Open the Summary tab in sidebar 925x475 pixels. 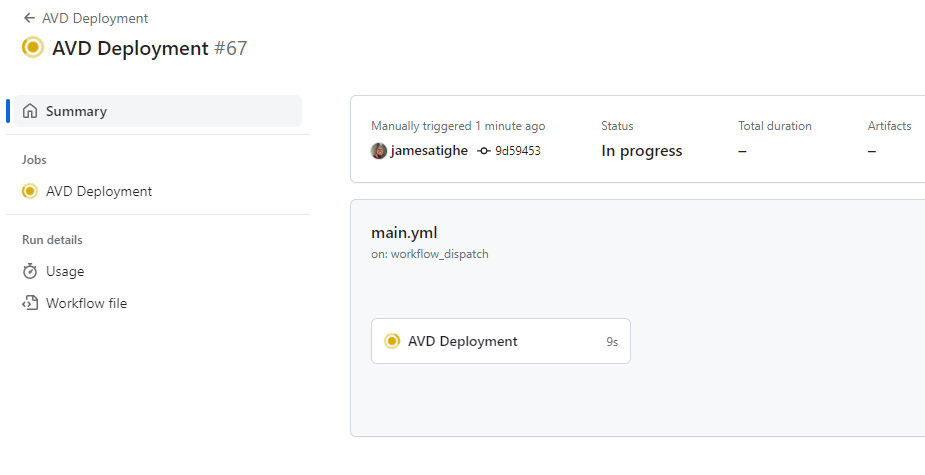(76, 111)
